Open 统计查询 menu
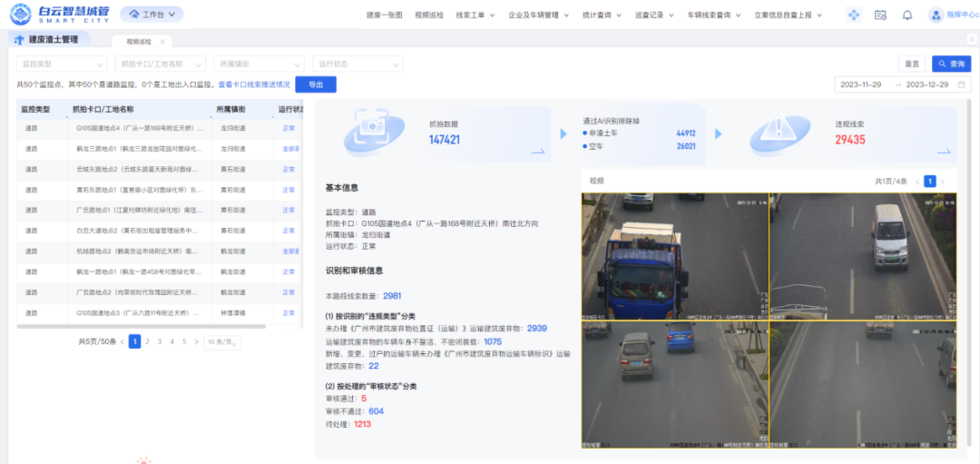This screenshot has height=464, width=980. click(x=603, y=15)
